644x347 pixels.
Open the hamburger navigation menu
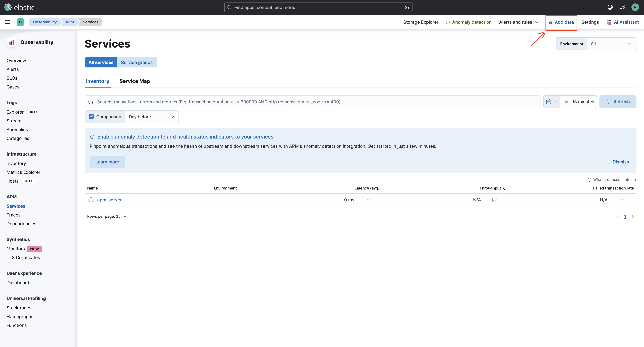tap(8, 22)
